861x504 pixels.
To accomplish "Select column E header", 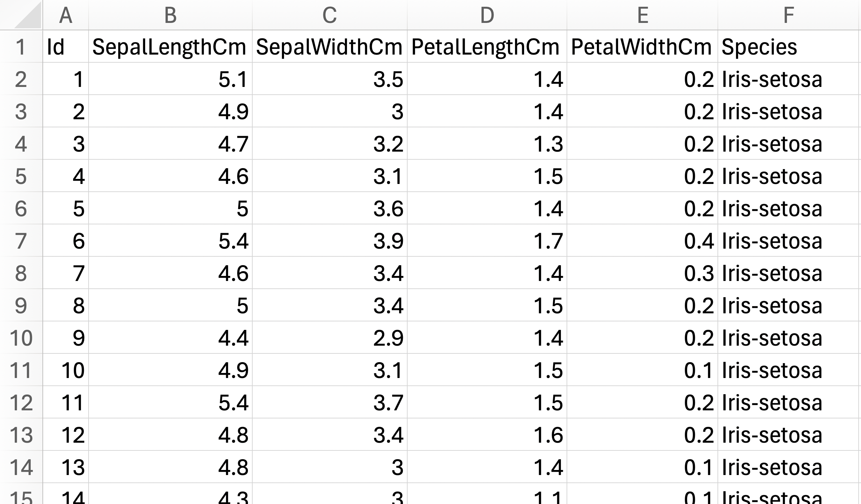I will click(x=642, y=15).
